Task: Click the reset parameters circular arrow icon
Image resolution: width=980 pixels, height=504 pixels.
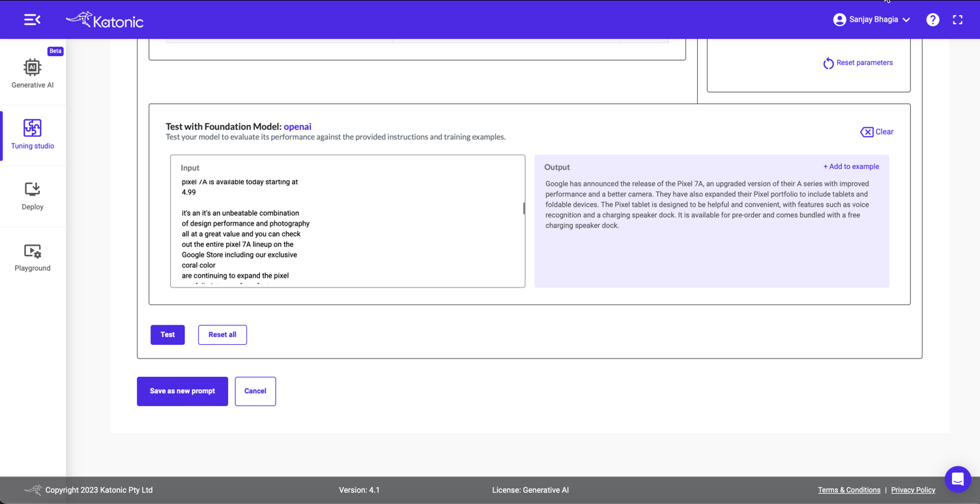Action: coord(828,63)
